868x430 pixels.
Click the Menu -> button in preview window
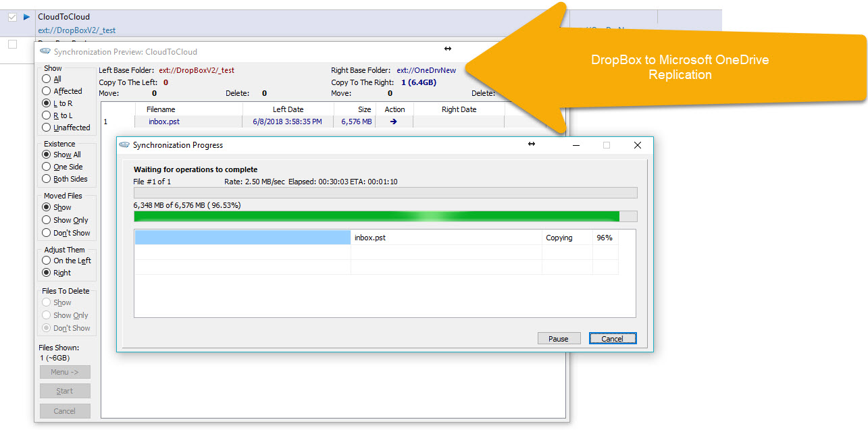click(x=65, y=372)
